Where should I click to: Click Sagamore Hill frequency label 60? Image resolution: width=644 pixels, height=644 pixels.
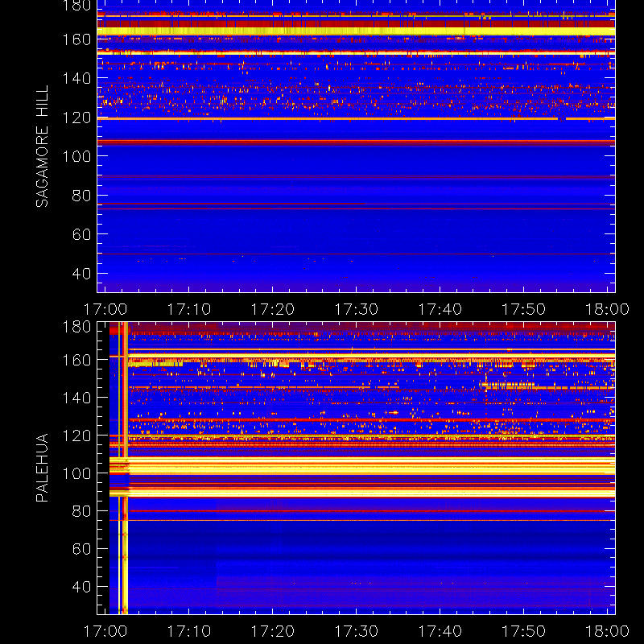click(81, 234)
